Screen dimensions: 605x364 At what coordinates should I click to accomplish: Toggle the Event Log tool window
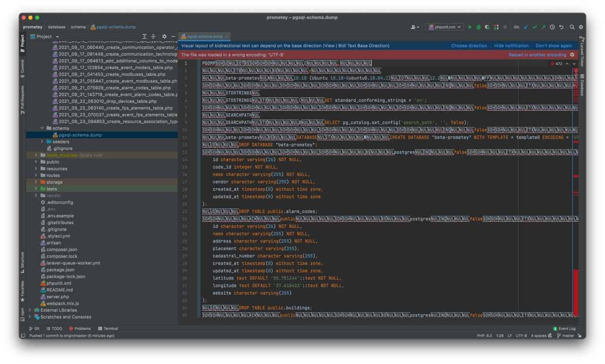[x=564, y=329]
